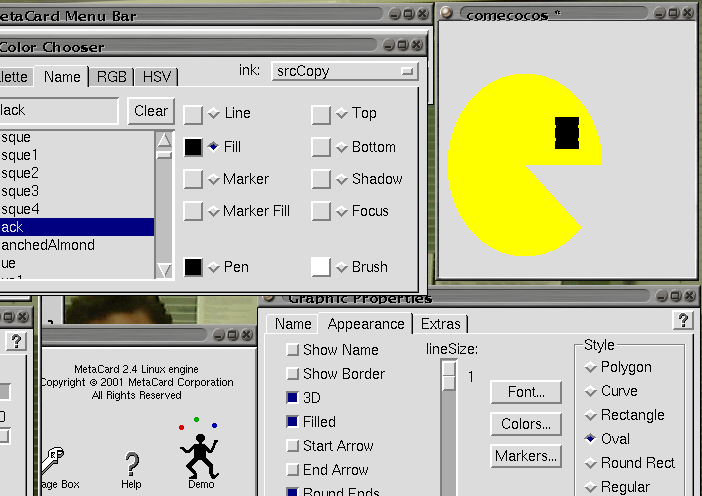Select blanchedAlmond in the color list
This screenshot has height=496, width=702.
point(77,245)
